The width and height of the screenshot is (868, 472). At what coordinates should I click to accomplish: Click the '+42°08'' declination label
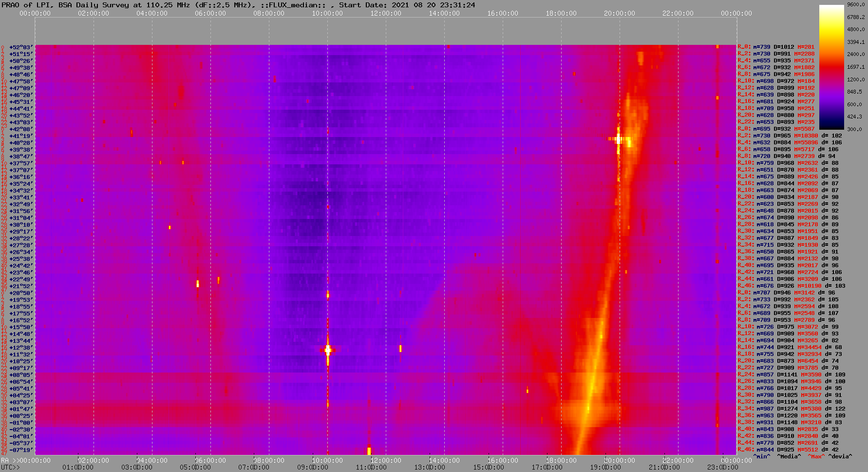pos(21,129)
